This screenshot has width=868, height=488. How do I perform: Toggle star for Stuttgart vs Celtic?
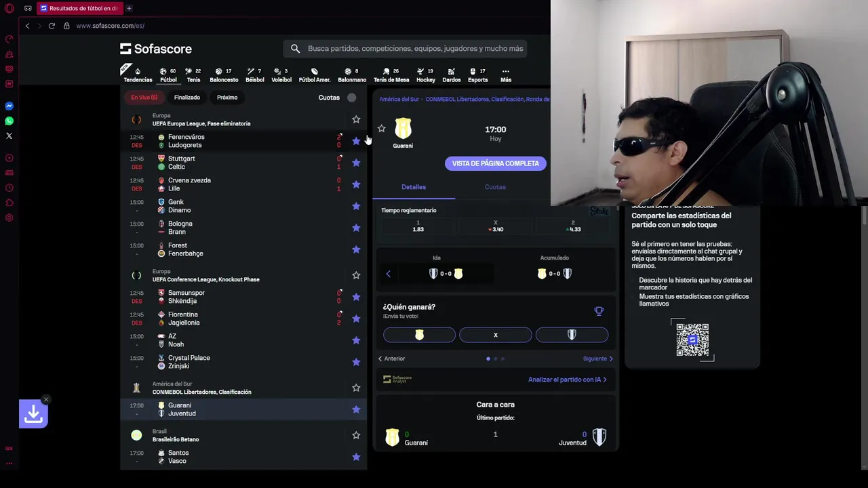tap(356, 163)
